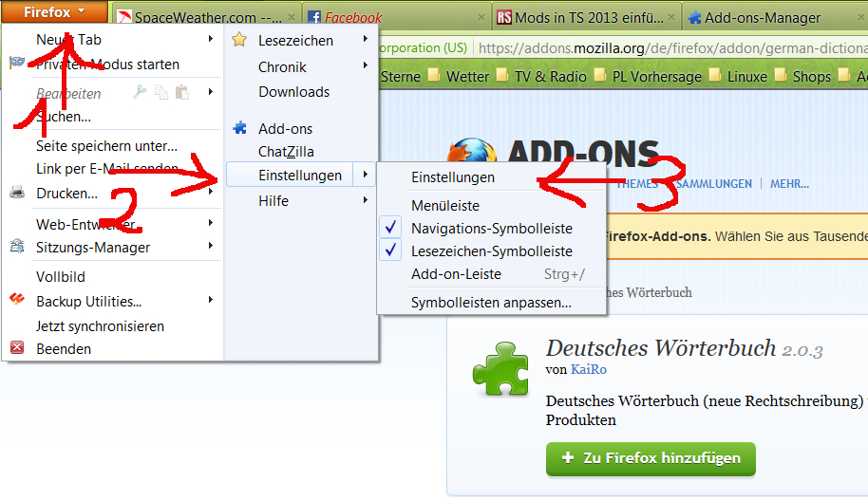
Task: Switch to Mods in TS 2013 tab
Action: (589, 18)
